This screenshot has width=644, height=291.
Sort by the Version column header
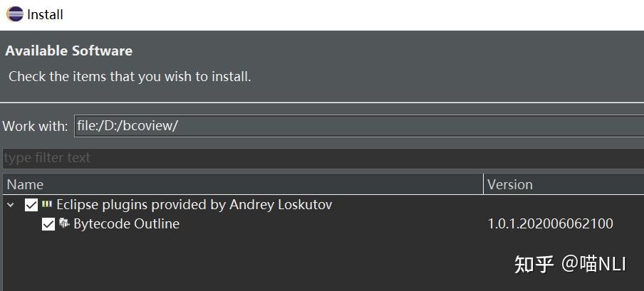pyautogui.click(x=563, y=184)
